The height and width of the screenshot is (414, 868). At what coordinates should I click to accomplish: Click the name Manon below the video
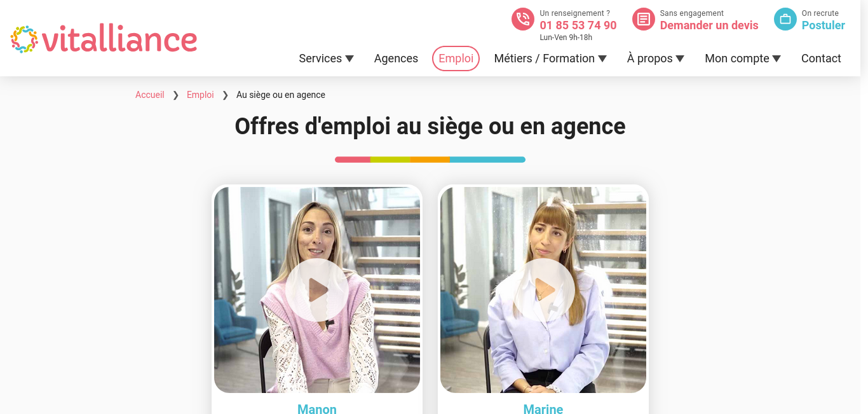(317, 409)
